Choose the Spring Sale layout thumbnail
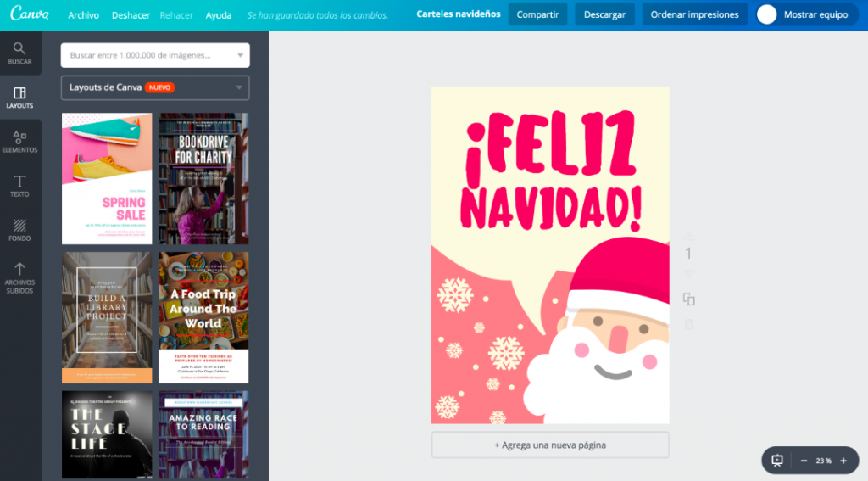Screen dimensions: 868x481 (107, 179)
